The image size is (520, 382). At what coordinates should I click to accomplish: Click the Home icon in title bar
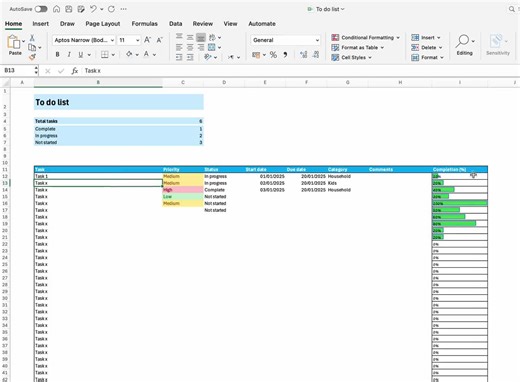pyautogui.click(x=57, y=9)
